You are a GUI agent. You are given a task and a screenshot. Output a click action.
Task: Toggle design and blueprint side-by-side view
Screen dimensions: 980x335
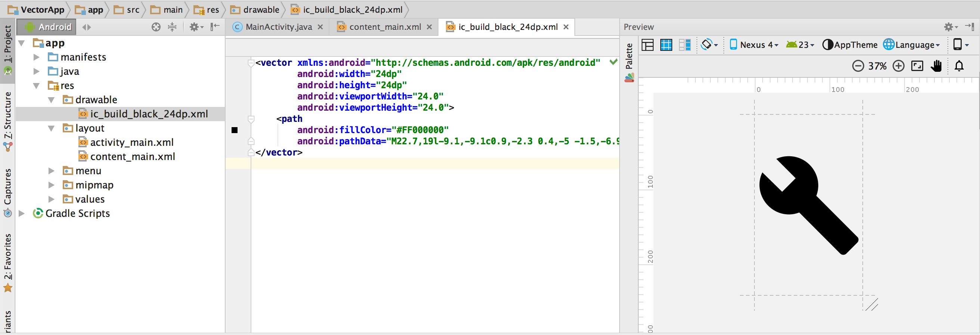click(685, 45)
